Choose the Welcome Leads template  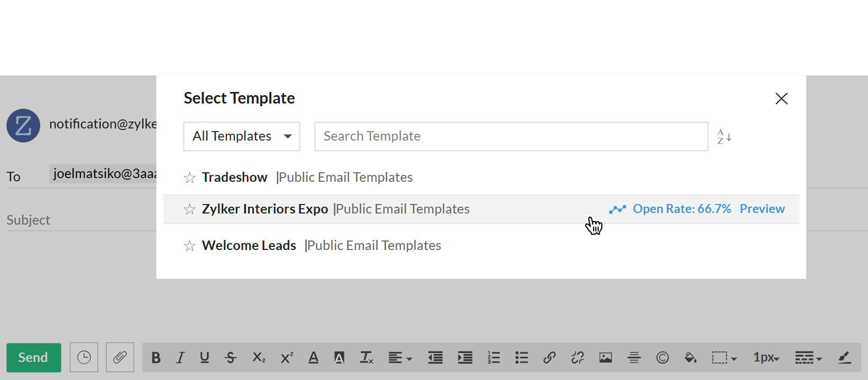coord(249,246)
